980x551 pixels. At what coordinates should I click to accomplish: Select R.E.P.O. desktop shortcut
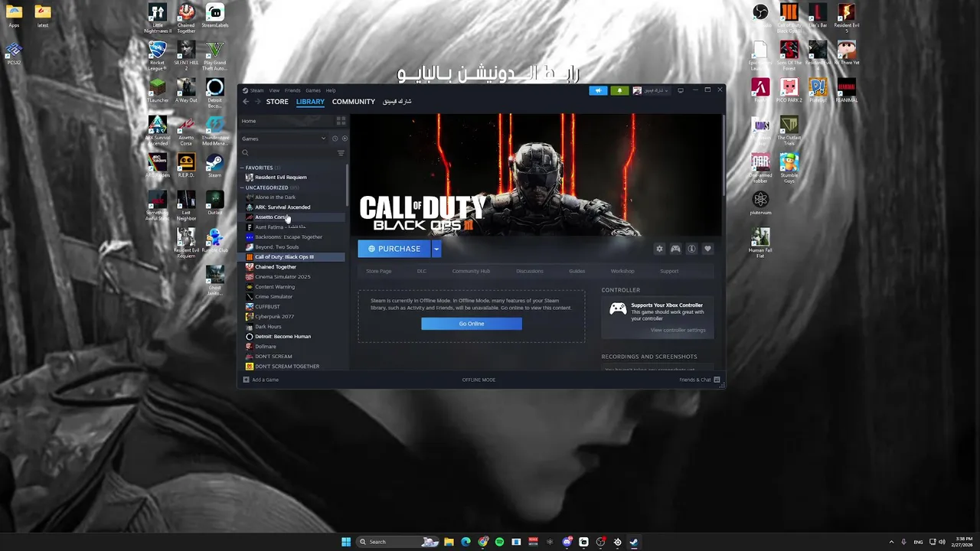tap(186, 165)
